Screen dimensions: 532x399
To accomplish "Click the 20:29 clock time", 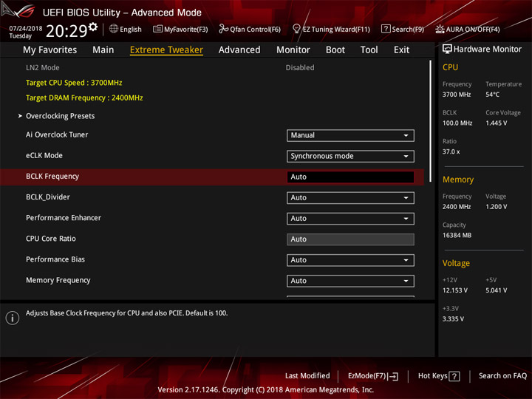I will coord(66,31).
